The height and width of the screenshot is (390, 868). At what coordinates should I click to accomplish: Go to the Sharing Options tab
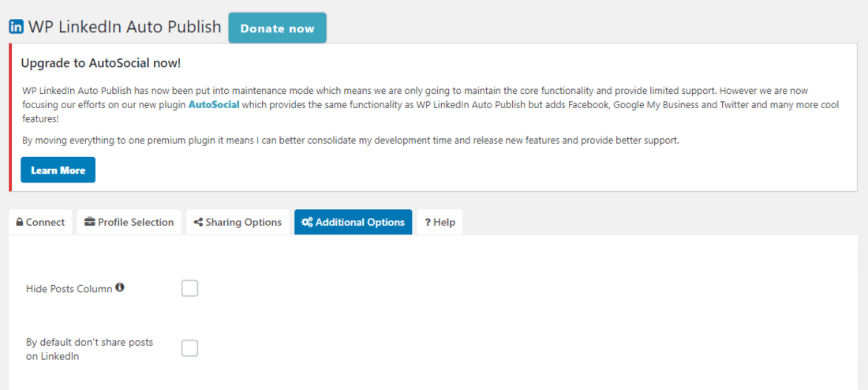click(x=238, y=223)
